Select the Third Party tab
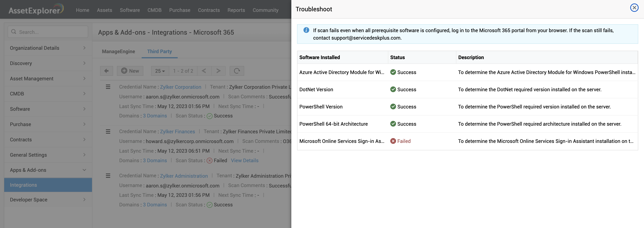This screenshot has width=644, height=228. click(159, 51)
